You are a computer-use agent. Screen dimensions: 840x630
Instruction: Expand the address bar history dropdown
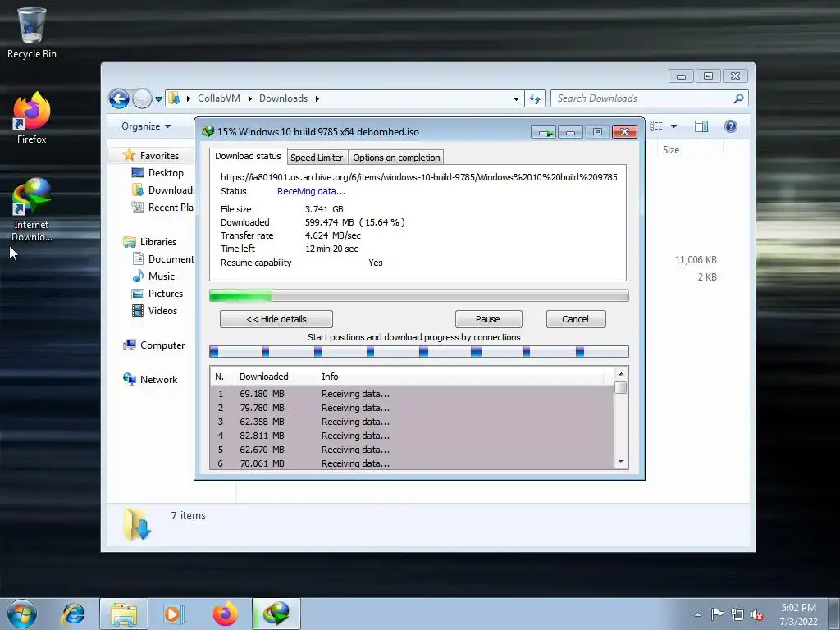pyautogui.click(x=516, y=99)
